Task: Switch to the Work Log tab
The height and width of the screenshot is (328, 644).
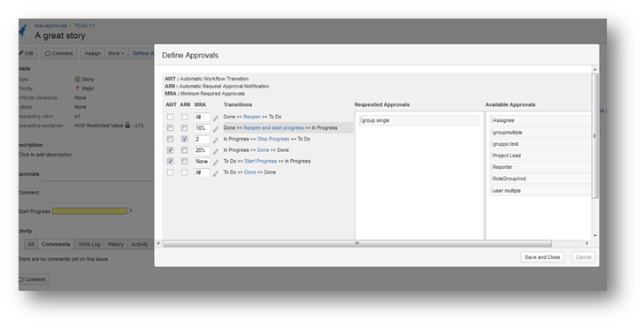Action: 89,244
